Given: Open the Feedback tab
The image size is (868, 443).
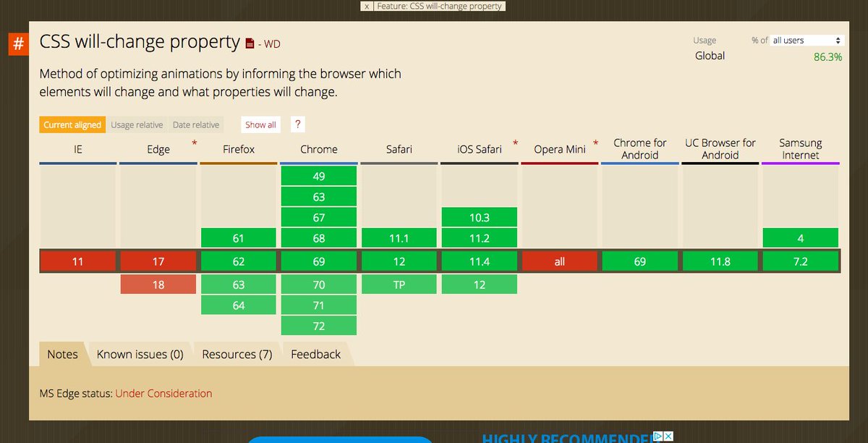Looking at the screenshot, I should click(x=315, y=354).
